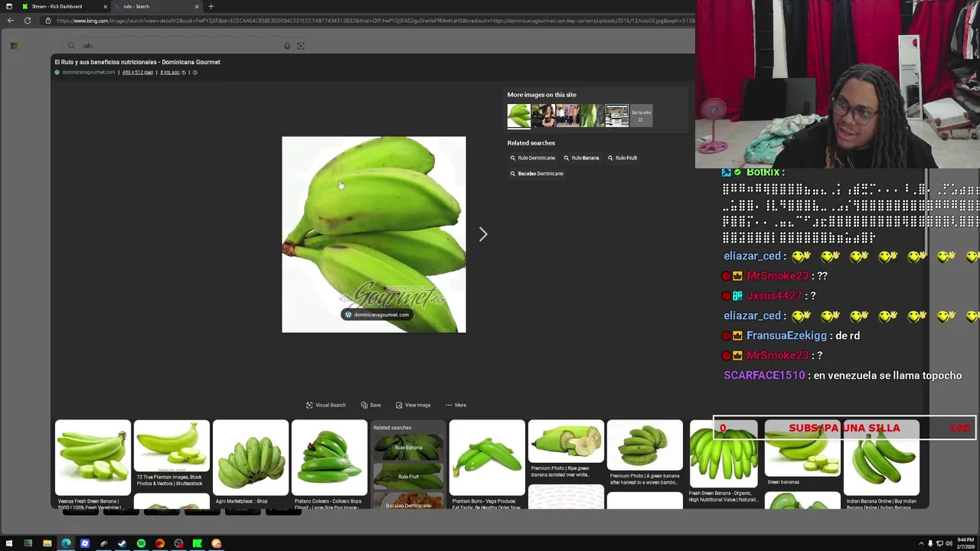Open File Explorer from the taskbar
The height and width of the screenshot is (551, 980).
pyautogui.click(x=47, y=543)
